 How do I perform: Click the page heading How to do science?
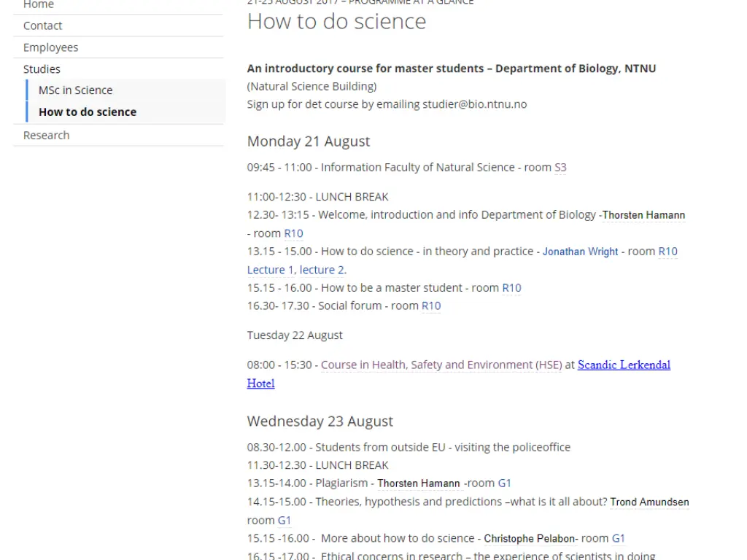(x=337, y=21)
